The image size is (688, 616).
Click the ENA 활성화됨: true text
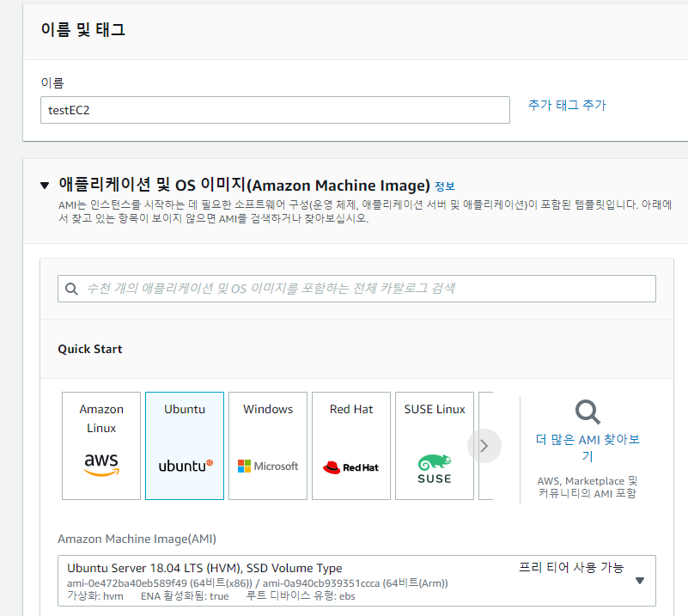185,596
